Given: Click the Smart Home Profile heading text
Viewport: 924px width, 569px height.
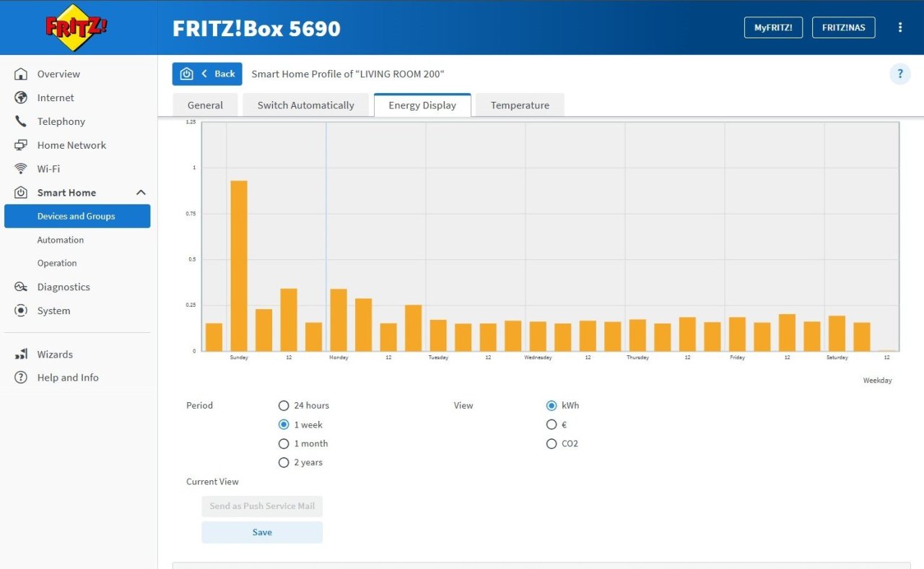Looking at the screenshot, I should (x=348, y=74).
